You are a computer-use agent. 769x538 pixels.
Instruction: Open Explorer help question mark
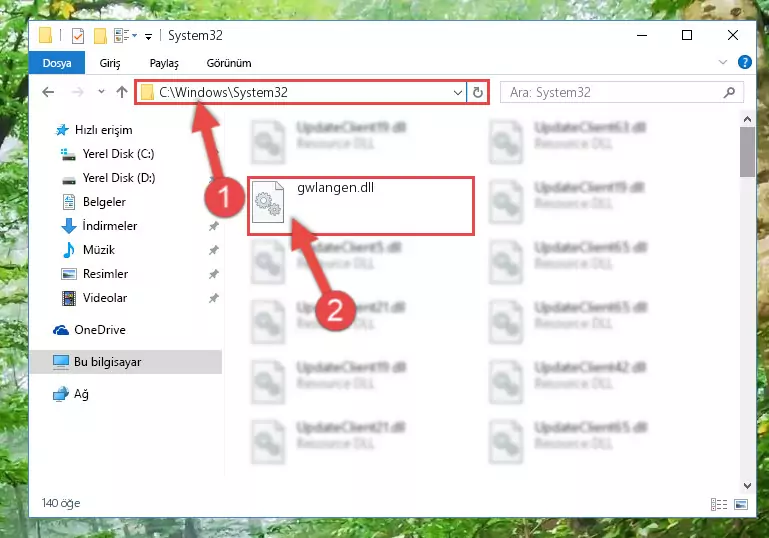[x=744, y=62]
